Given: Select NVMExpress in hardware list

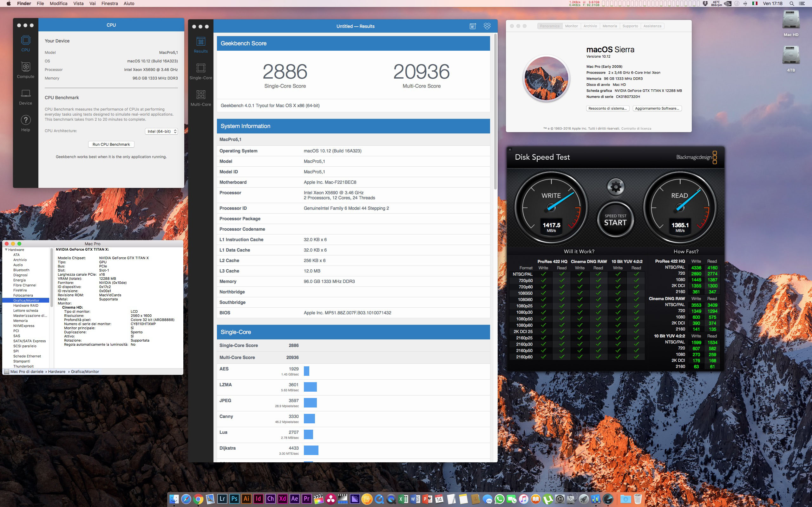Looking at the screenshot, I should 24,326.
